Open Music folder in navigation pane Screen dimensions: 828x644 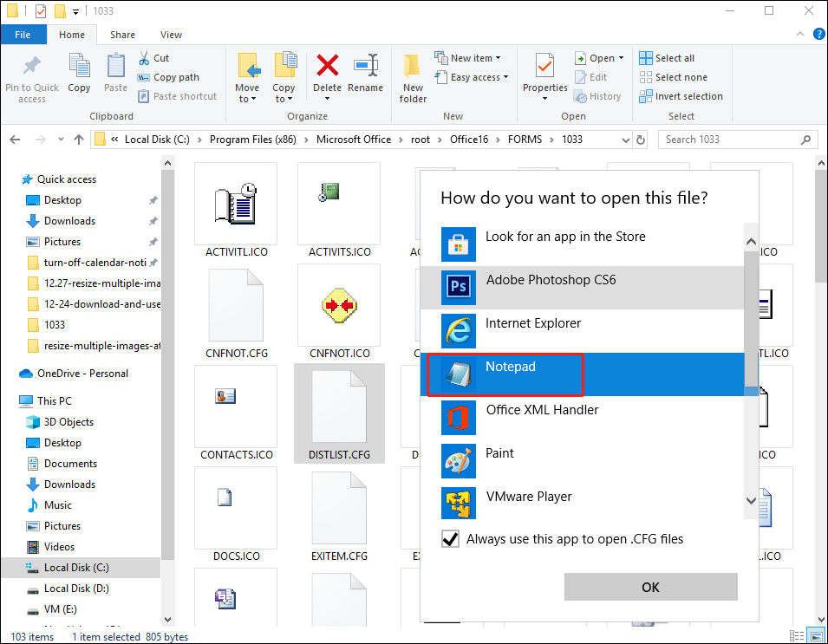(x=57, y=505)
